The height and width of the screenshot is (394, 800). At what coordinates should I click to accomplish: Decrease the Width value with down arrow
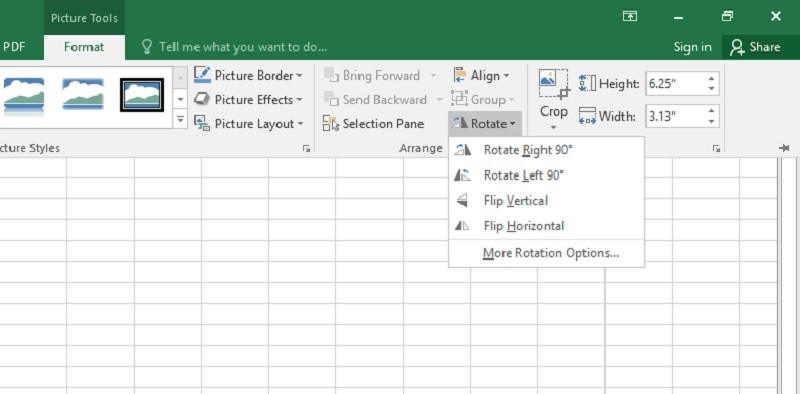(x=712, y=122)
